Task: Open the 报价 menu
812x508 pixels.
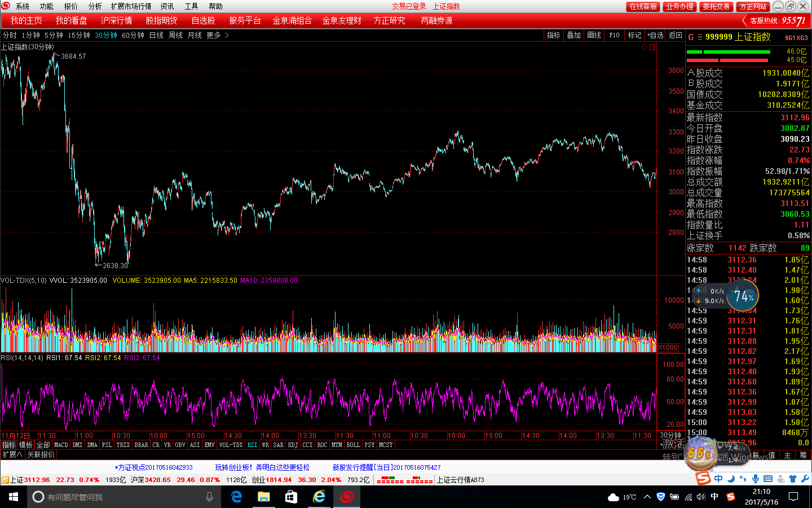Action: point(71,6)
